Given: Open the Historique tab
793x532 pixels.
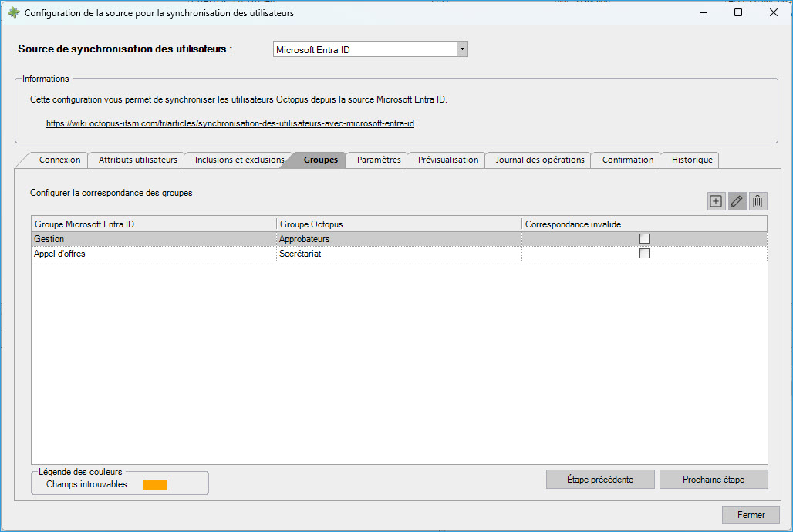Looking at the screenshot, I should 691,160.
